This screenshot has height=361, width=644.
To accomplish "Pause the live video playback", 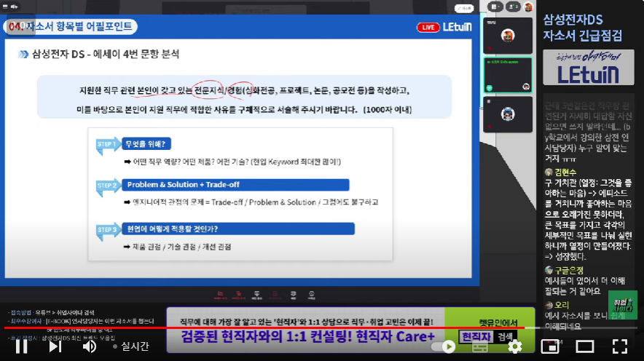I will (21, 346).
